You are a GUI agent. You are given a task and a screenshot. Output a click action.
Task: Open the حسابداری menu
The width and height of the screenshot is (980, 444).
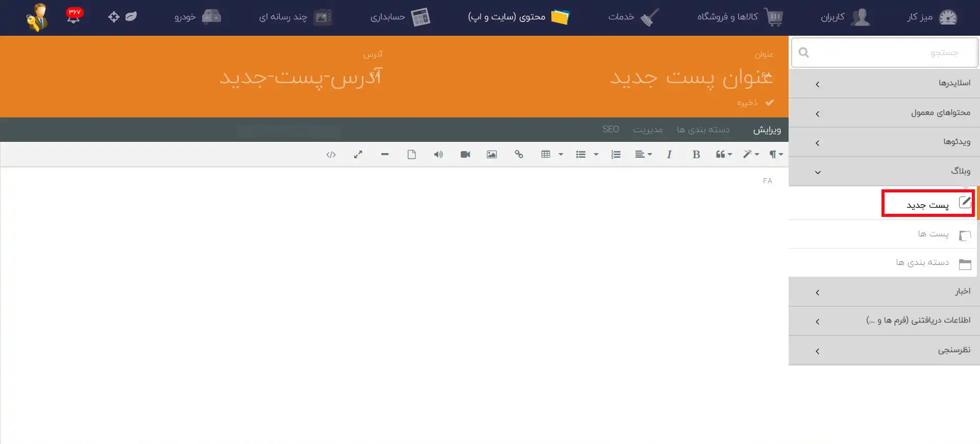coord(400,17)
